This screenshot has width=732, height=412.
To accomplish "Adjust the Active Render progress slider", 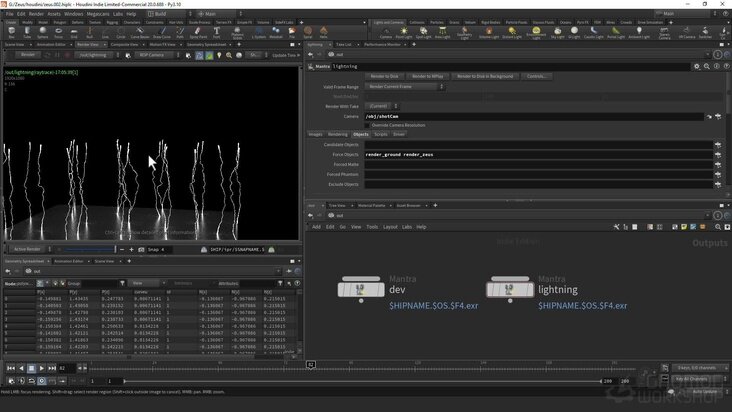I will pos(87,250).
